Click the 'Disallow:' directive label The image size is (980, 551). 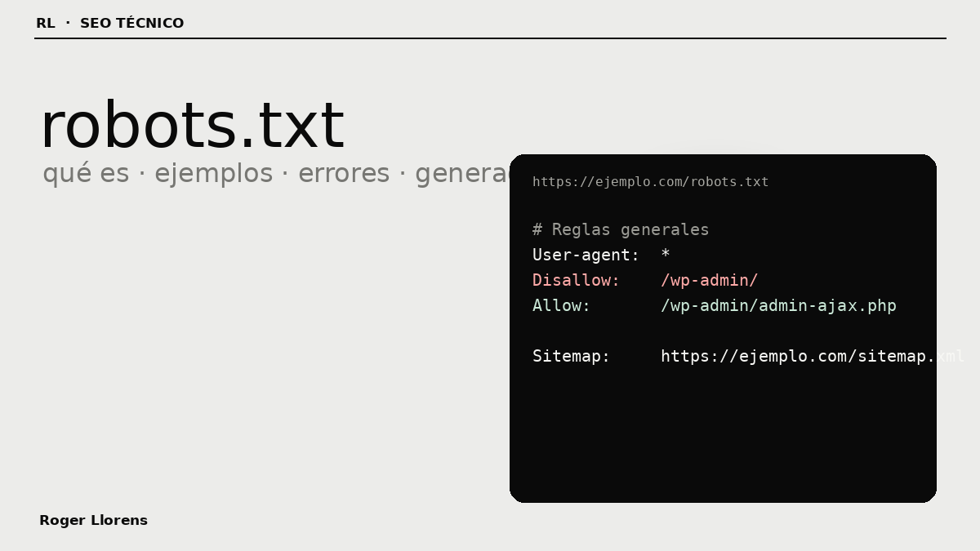click(576, 280)
